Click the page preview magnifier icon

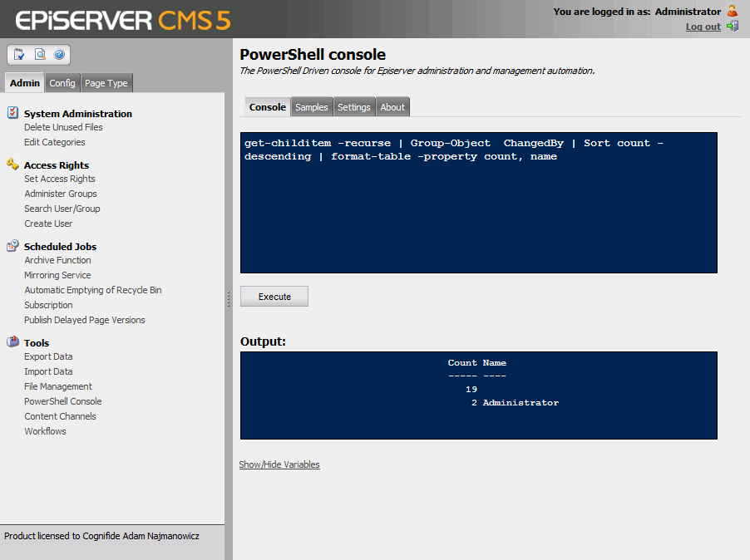(x=39, y=55)
